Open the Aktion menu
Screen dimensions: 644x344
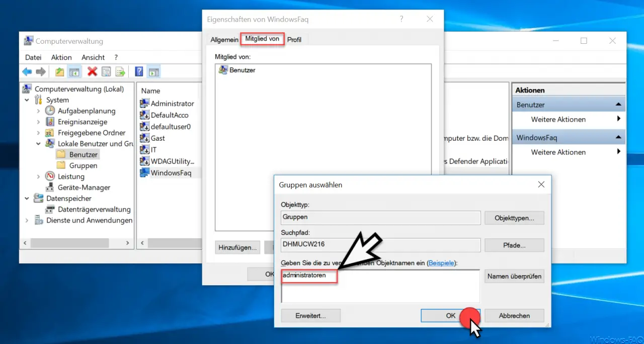pyautogui.click(x=61, y=57)
